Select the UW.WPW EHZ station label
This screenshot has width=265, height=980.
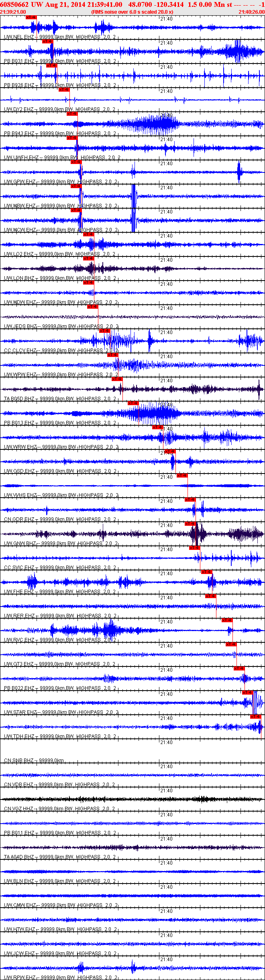(20, 375)
